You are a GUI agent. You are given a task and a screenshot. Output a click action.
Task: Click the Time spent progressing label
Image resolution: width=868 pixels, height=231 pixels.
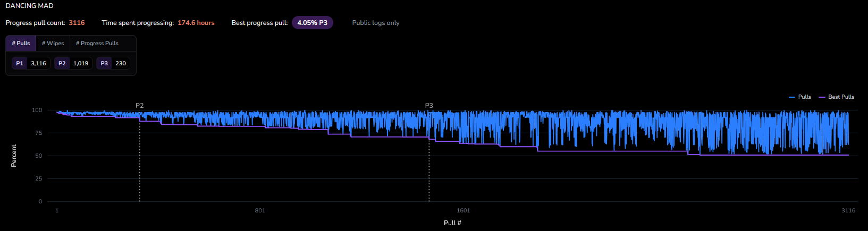[138, 23]
